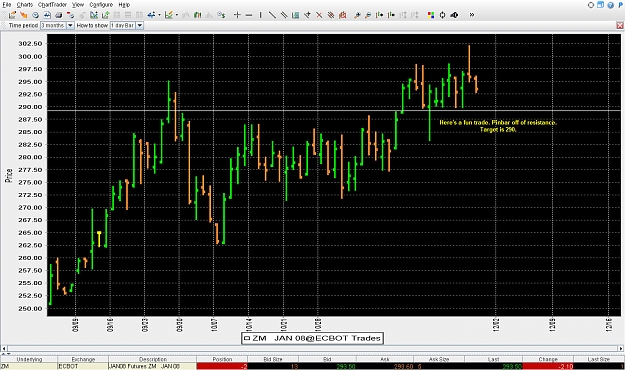Open dropdown arrow beside green checkmark chart icon
The height and width of the screenshot is (370, 625).
click(x=177, y=15)
